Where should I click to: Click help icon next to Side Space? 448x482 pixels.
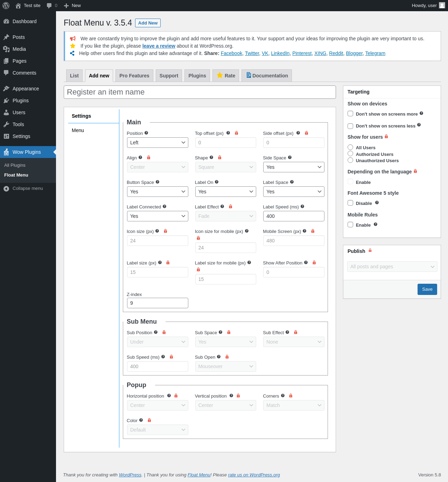(x=290, y=157)
